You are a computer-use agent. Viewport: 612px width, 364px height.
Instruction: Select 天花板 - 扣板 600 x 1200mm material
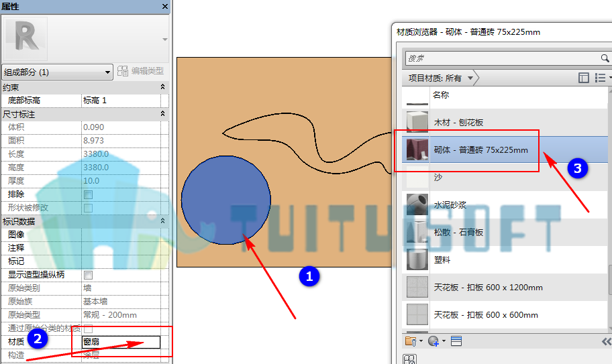(x=505, y=287)
